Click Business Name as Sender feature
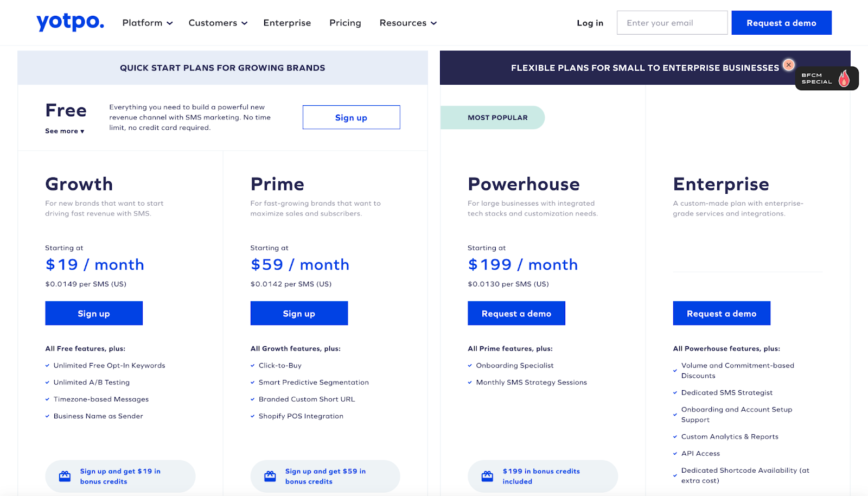868x496 pixels. pyautogui.click(x=98, y=416)
